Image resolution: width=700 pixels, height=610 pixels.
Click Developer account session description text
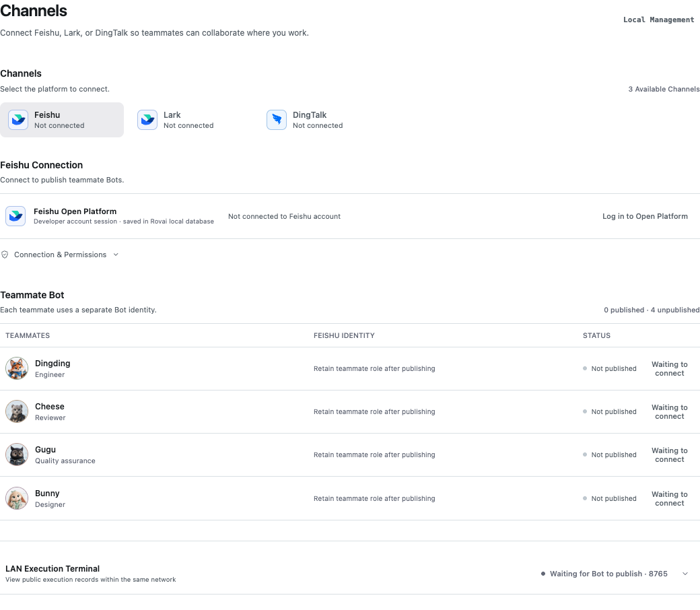[124, 222]
